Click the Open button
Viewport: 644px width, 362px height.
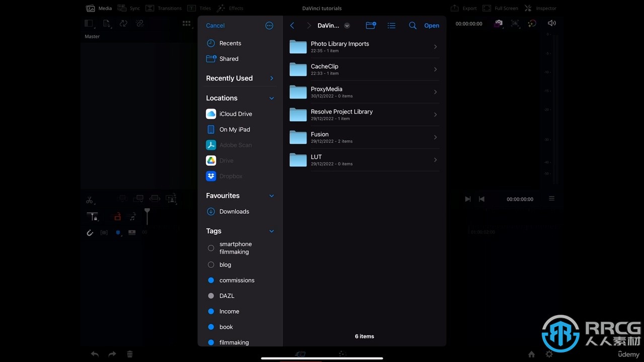click(432, 26)
